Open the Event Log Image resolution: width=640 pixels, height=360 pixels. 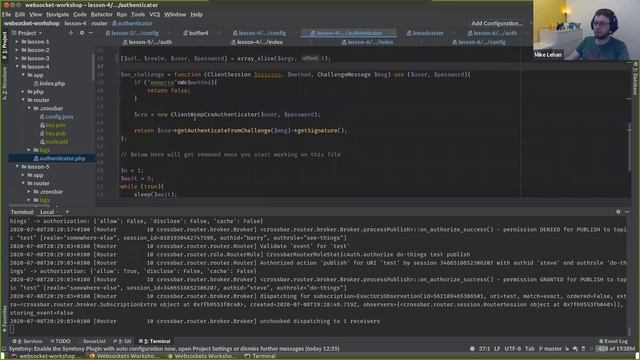point(613,341)
